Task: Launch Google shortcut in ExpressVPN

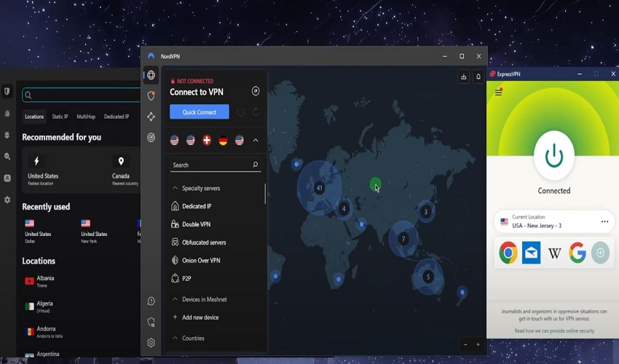Action: (577, 253)
